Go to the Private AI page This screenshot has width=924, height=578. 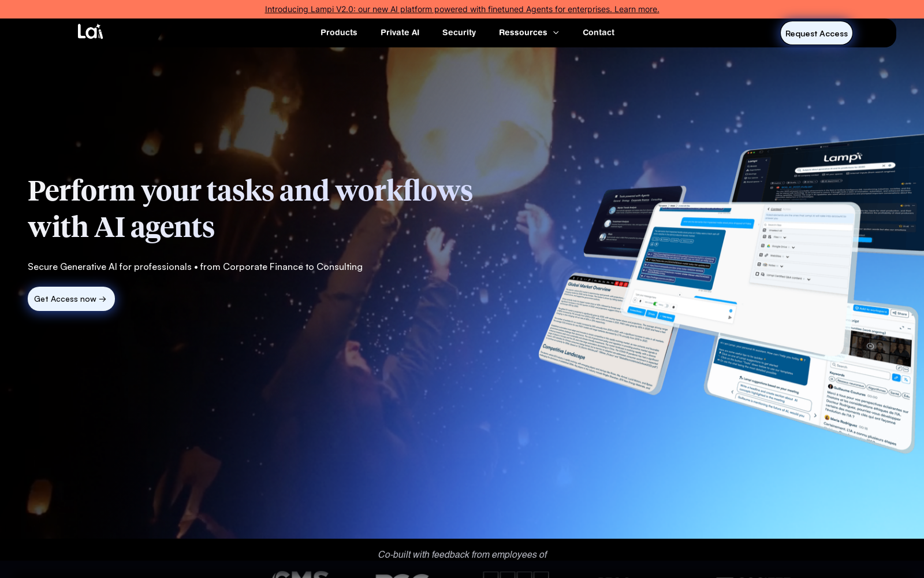coord(400,32)
